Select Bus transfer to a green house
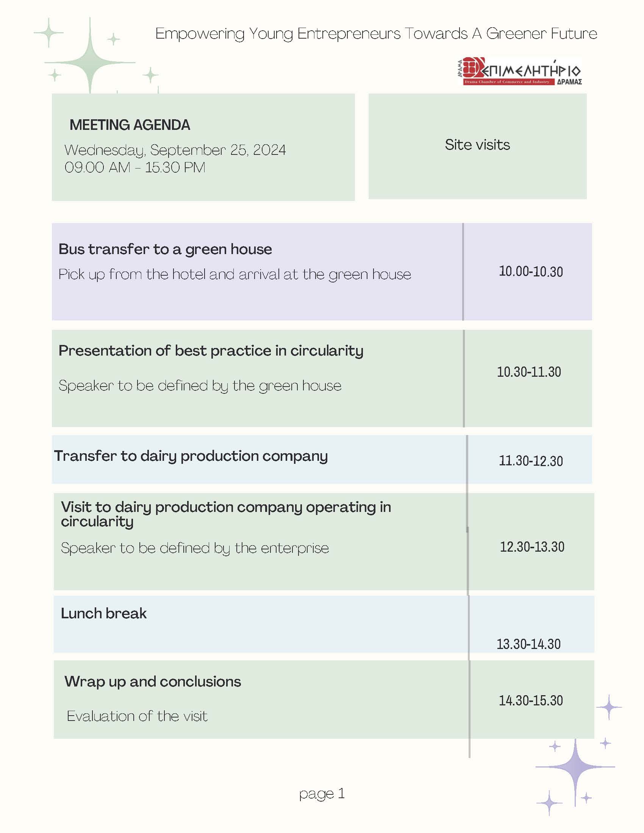The image size is (644, 833). [x=165, y=250]
